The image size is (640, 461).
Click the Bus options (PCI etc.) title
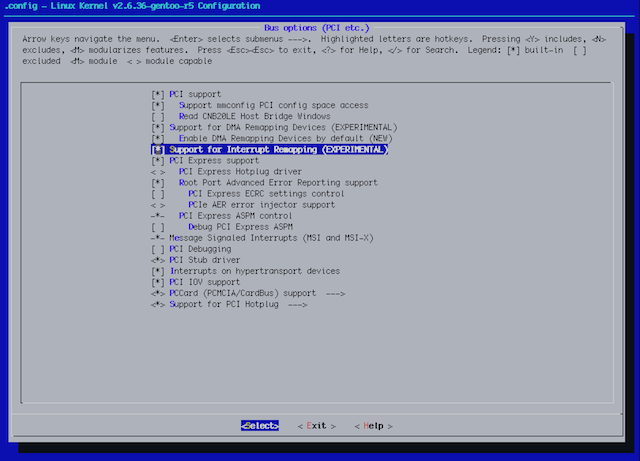317,28
